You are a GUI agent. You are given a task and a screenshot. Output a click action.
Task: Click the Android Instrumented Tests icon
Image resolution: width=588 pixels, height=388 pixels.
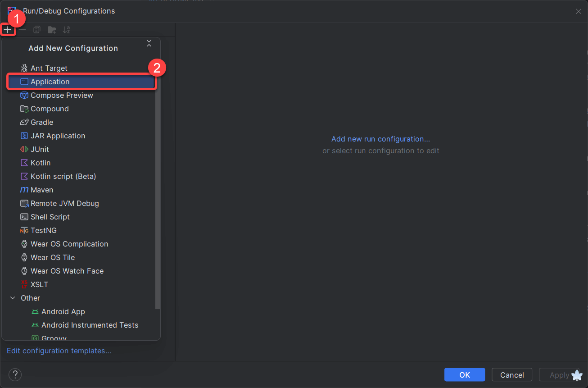click(x=35, y=325)
